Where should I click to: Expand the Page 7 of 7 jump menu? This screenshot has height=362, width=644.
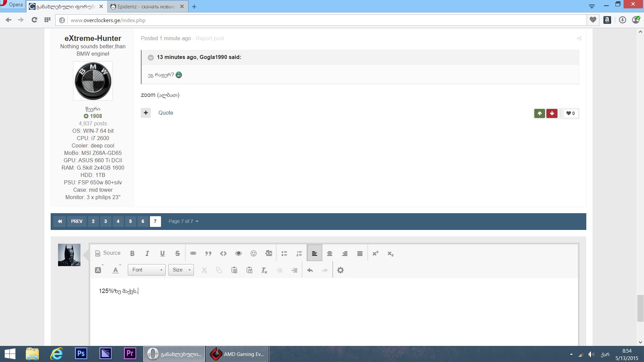[183, 221]
